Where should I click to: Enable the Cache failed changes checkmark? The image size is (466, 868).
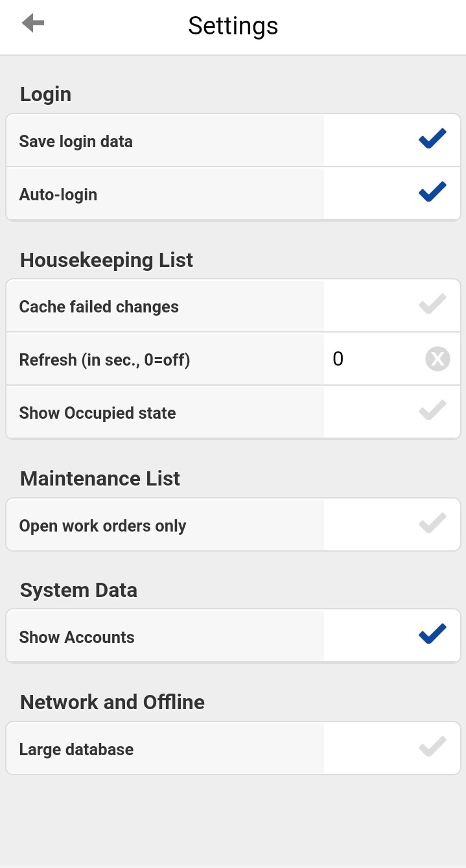tap(432, 305)
